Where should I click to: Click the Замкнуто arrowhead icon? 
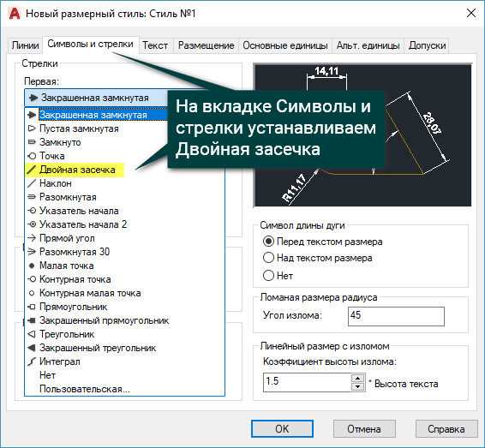coord(32,142)
